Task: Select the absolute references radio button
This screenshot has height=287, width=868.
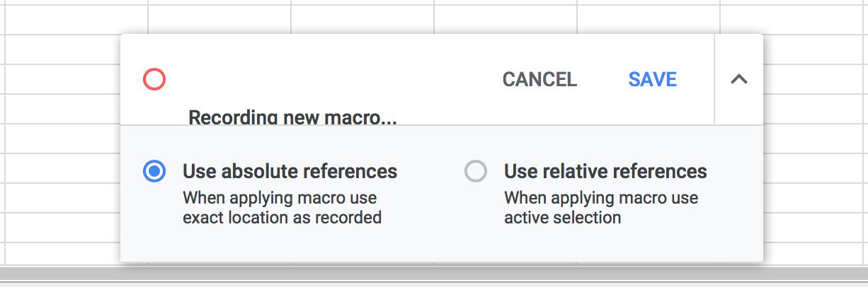Action: [154, 171]
